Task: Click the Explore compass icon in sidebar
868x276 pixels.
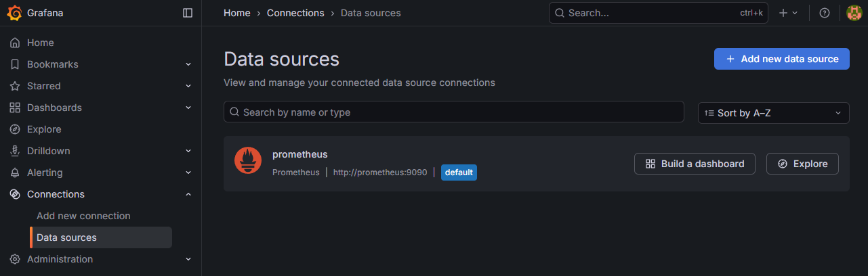Action: click(x=14, y=129)
